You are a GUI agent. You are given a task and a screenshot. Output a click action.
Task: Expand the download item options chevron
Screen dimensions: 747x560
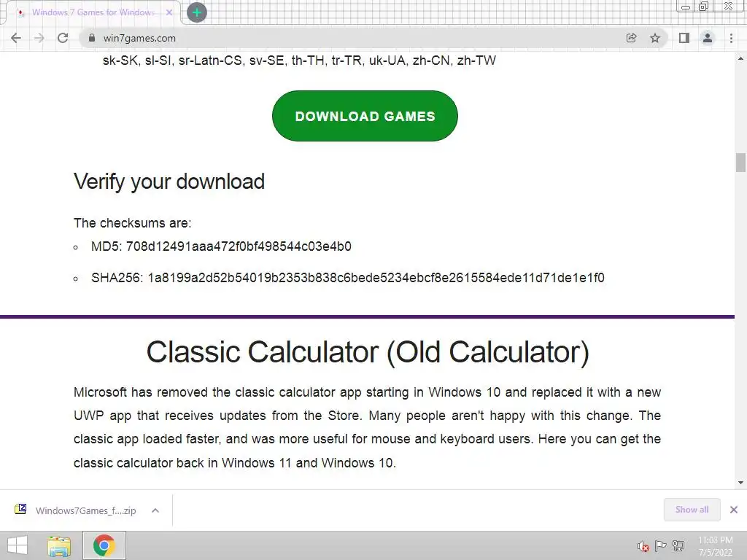pos(155,510)
